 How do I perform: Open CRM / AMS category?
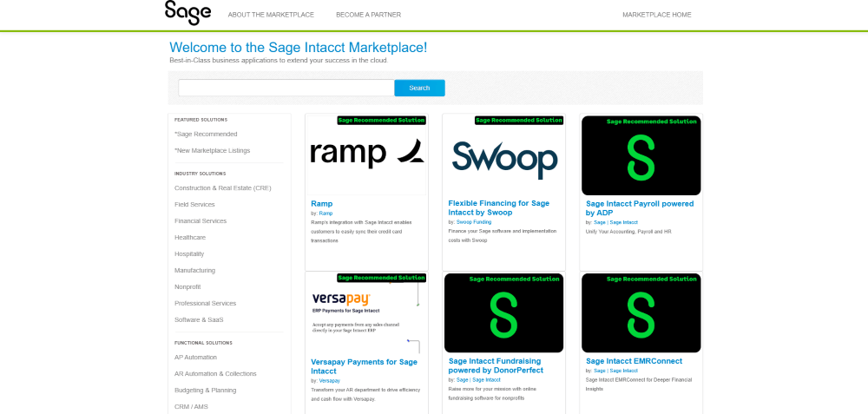click(x=191, y=407)
